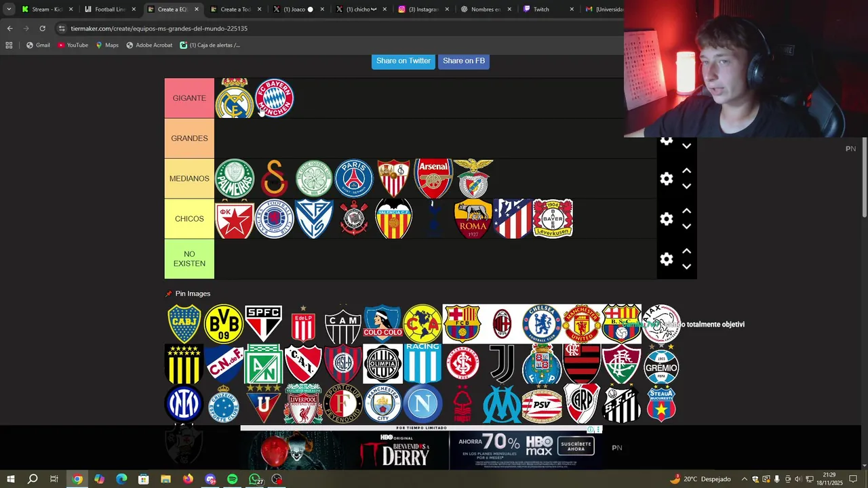Select the Napoli N logo
This screenshot has width=868, height=488.
click(422, 404)
